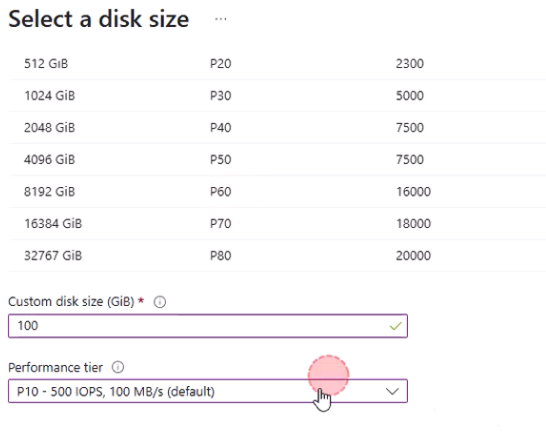Click the 5000 IOPS value for P30
This screenshot has width=546, height=433.
(410, 95)
